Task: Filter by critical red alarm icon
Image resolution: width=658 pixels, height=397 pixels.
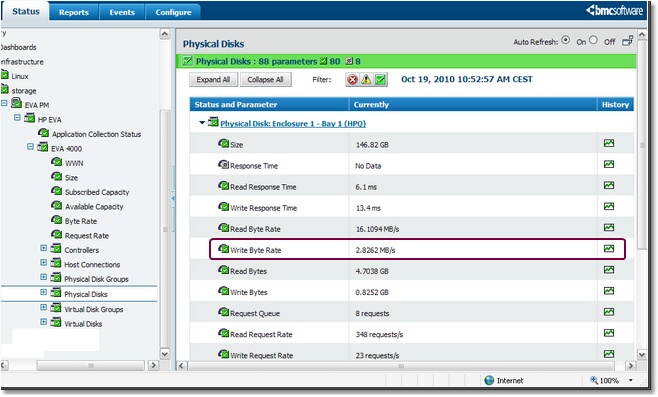Action: (353, 79)
